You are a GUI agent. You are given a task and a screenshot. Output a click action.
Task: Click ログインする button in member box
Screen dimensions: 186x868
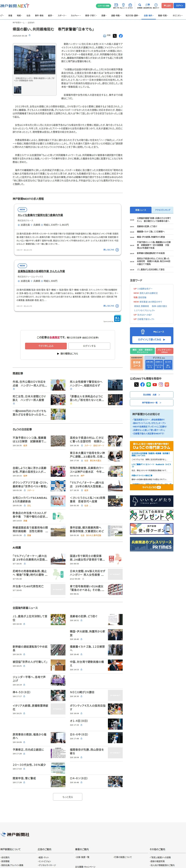[x=90, y=346]
